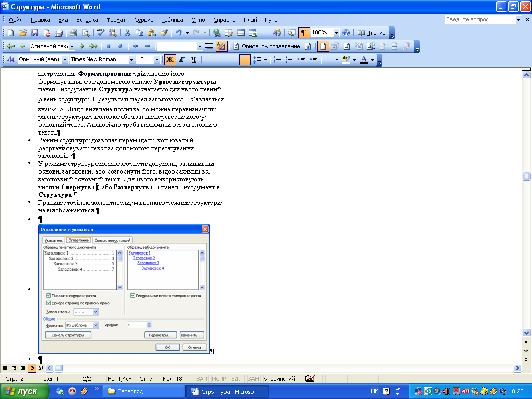Viewport: 532px width, 399px height.
Task: Demote heading to body text double-arrow
Action: pos(94,46)
